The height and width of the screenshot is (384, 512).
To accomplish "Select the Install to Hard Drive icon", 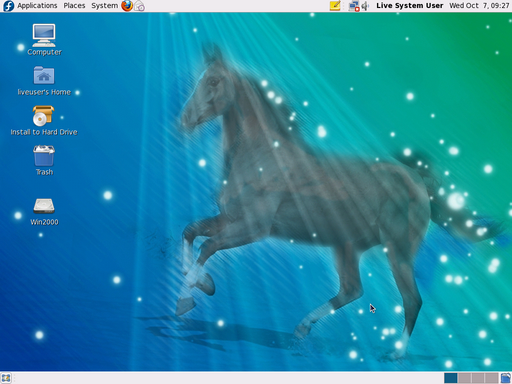I will point(43,116).
